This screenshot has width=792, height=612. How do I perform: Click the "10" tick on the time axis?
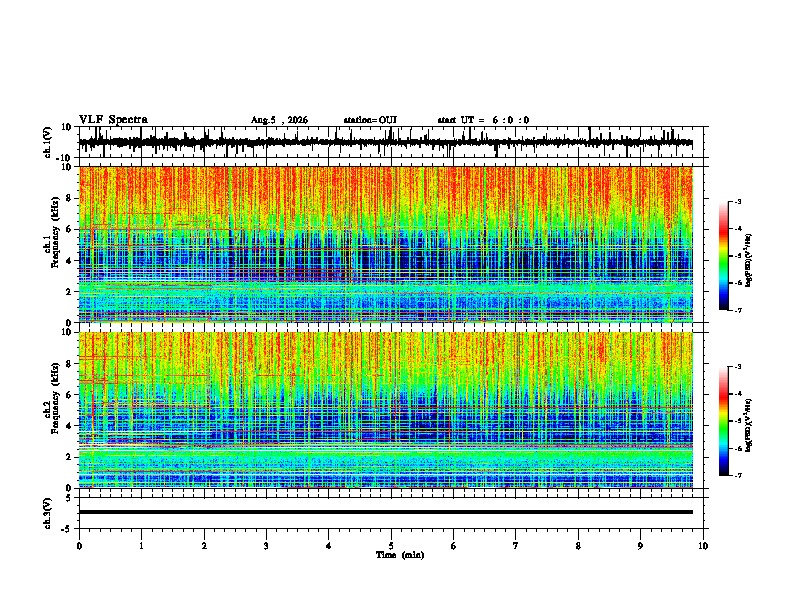(x=703, y=546)
